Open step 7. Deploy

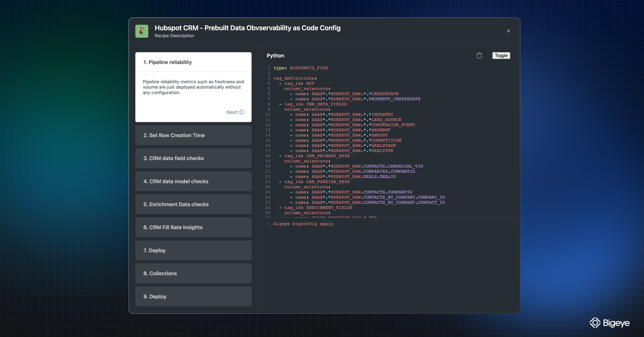193,250
